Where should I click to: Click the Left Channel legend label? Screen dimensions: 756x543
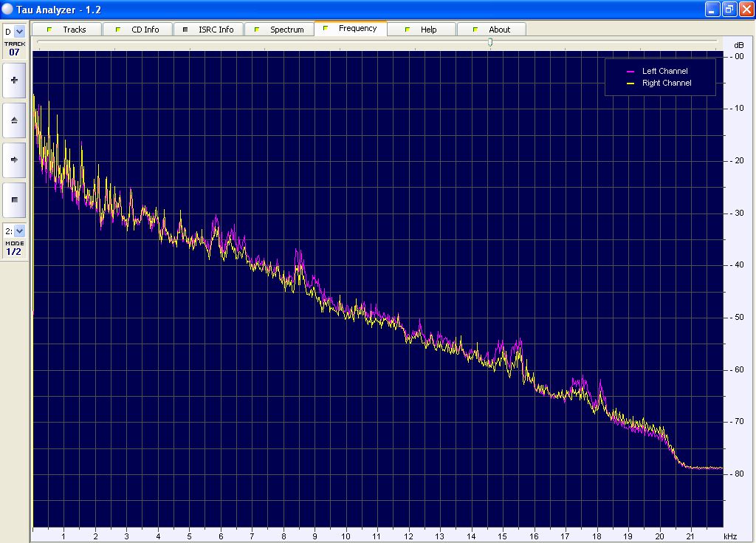point(664,72)
